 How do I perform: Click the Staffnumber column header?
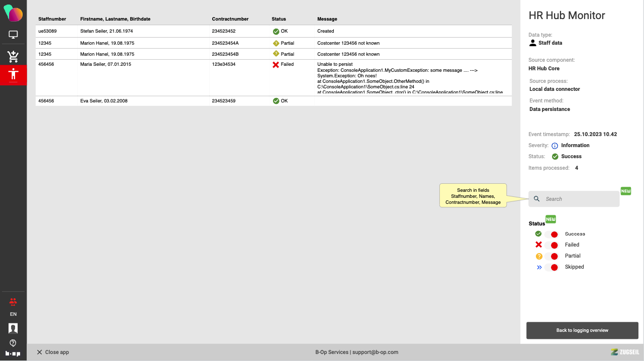[52, 19]
